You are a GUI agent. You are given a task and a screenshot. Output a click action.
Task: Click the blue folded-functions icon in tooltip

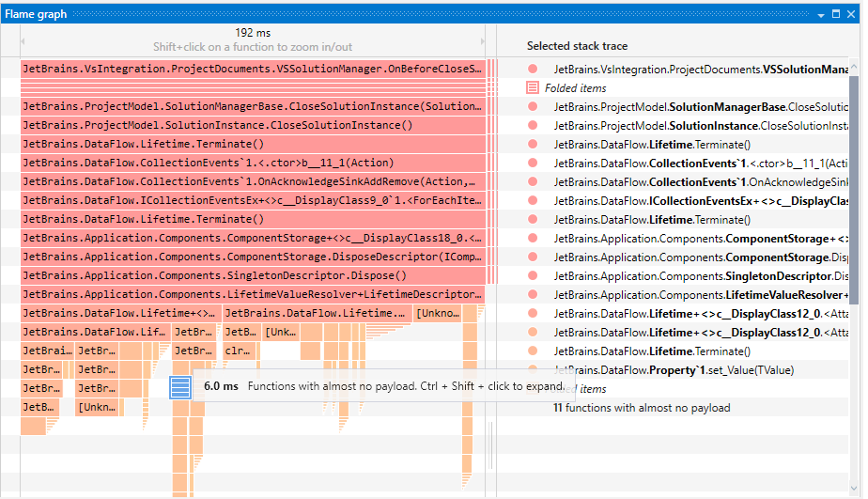click(181, 386)
